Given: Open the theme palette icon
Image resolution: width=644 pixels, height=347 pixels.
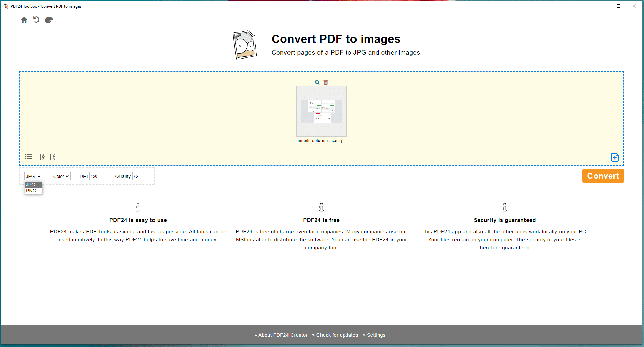Looking at the screenshot, I should coord(49,20).
